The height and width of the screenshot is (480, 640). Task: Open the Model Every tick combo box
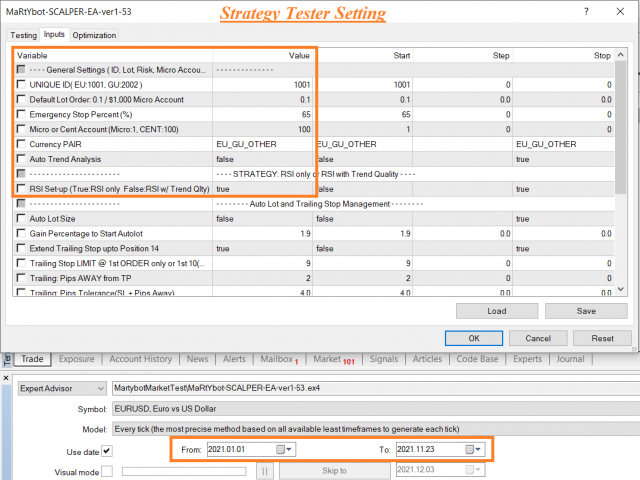click(x=376, y=429)
